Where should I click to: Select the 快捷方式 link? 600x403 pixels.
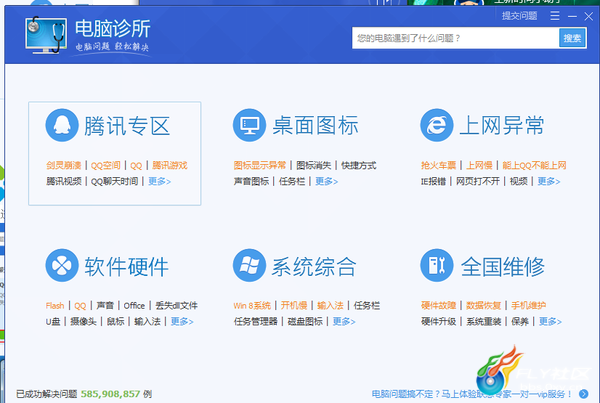pos(359,165)
